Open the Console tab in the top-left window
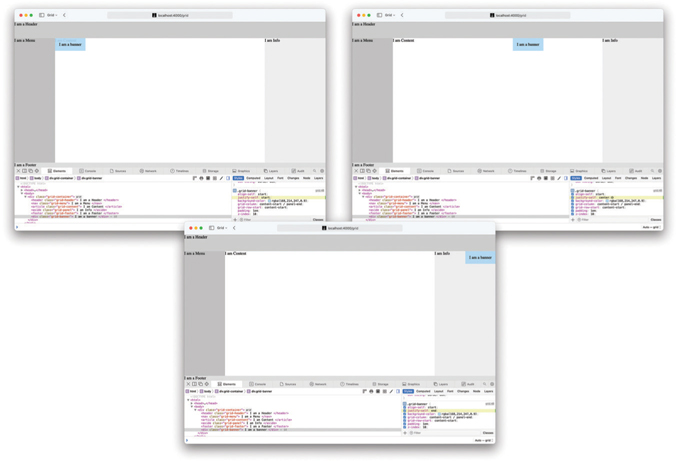 (x=90, y=171)
